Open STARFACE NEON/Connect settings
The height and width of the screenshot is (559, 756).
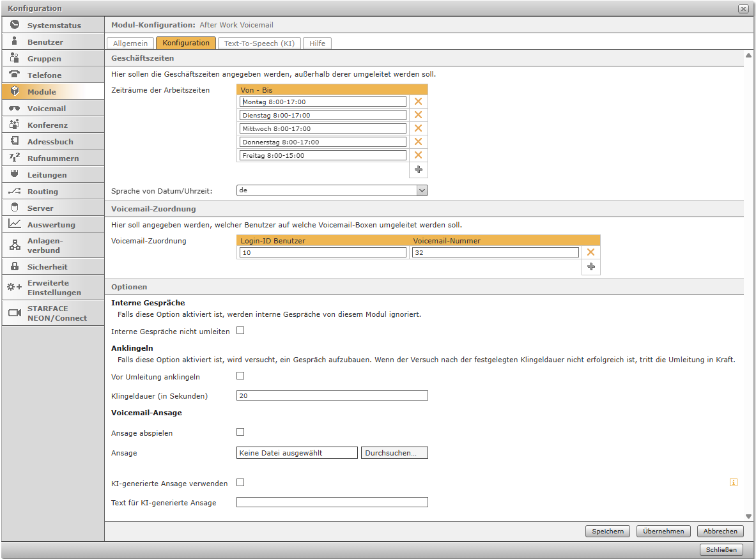pyautogui.click(x=52, y=313)
